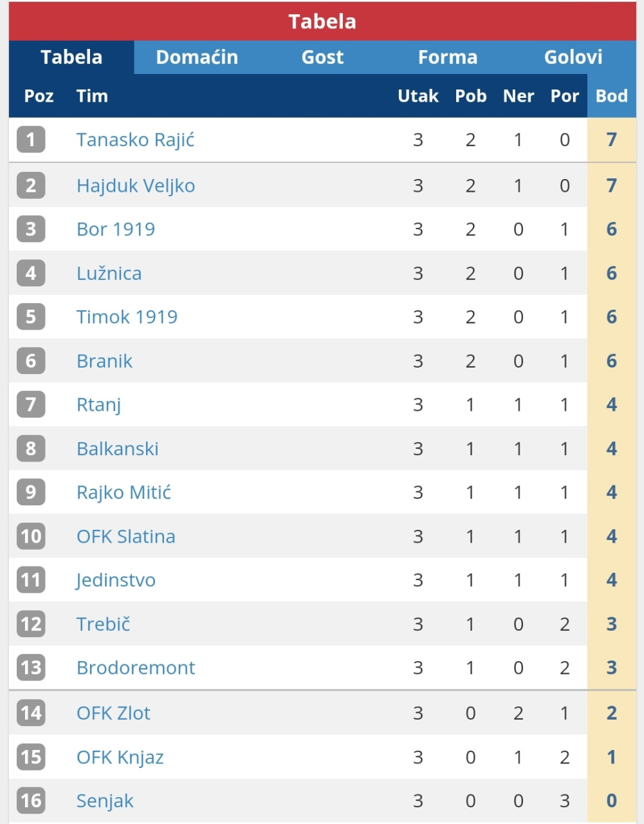This screenshot has height=824, width=644.
Task: Click the Senjak team name
Action: tap(105, 801)
